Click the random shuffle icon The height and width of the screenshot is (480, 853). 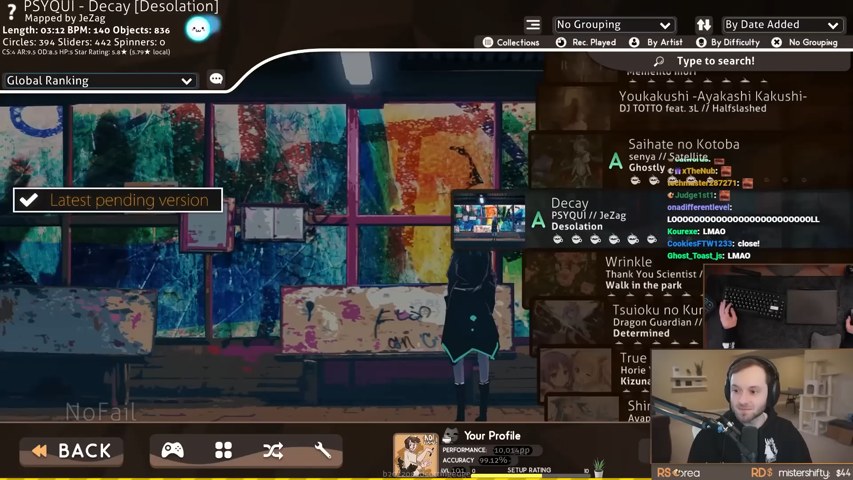273,451
